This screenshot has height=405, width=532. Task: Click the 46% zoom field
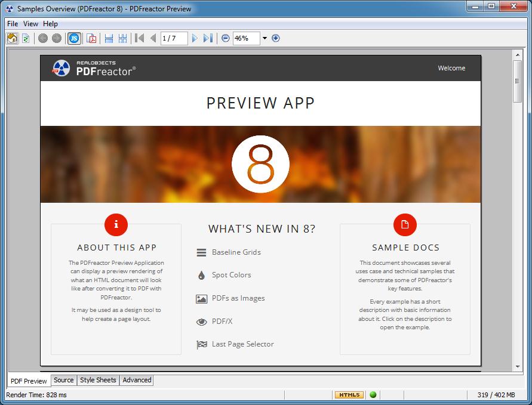[x=247, y=38]
